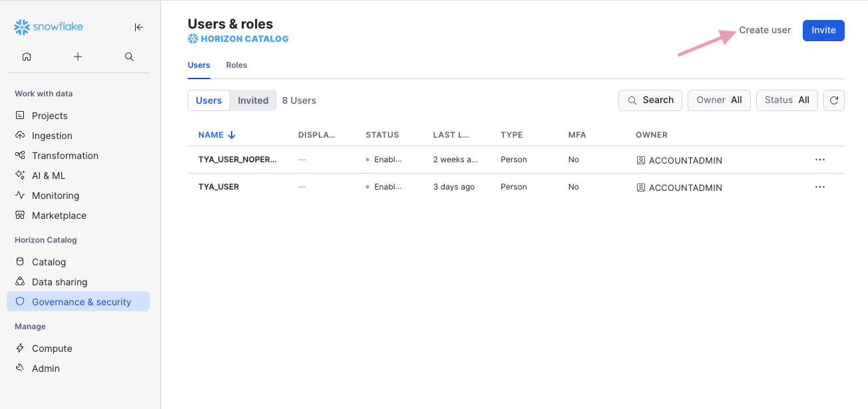
Task: Open the Compute menu item
Action: [52, 348]
